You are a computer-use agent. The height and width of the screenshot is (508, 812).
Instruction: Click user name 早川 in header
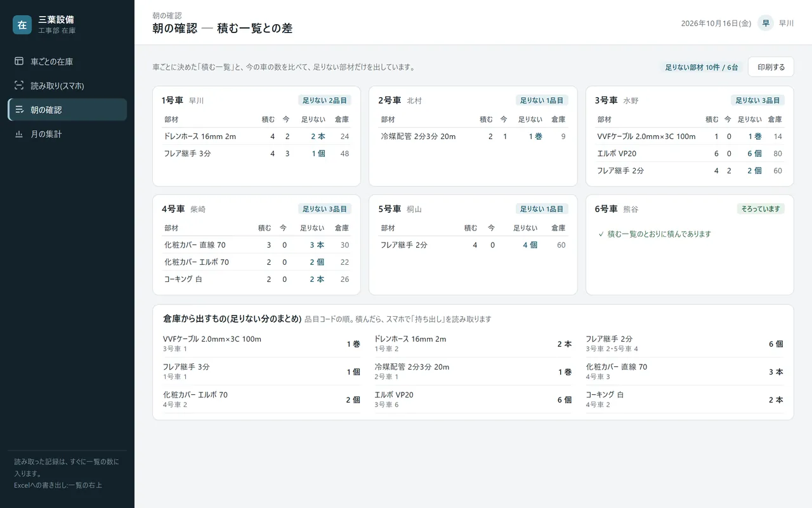click(x=787, y=23)
